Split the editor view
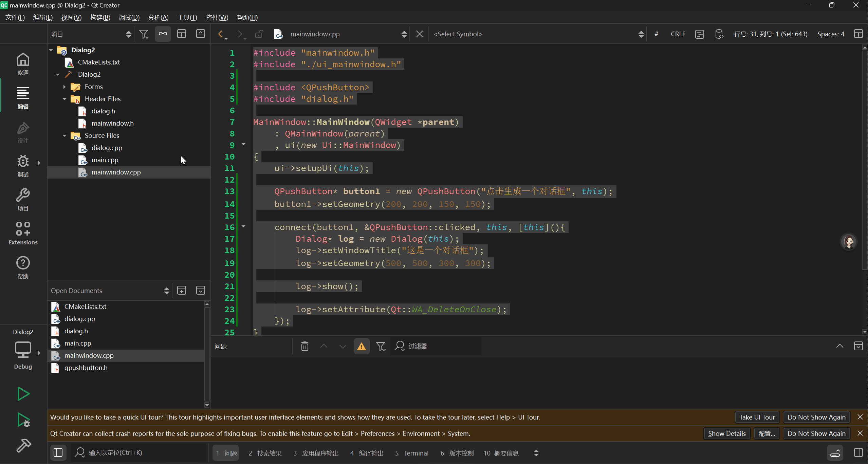This screenshot has height=464, width=868. coord(858,34)
